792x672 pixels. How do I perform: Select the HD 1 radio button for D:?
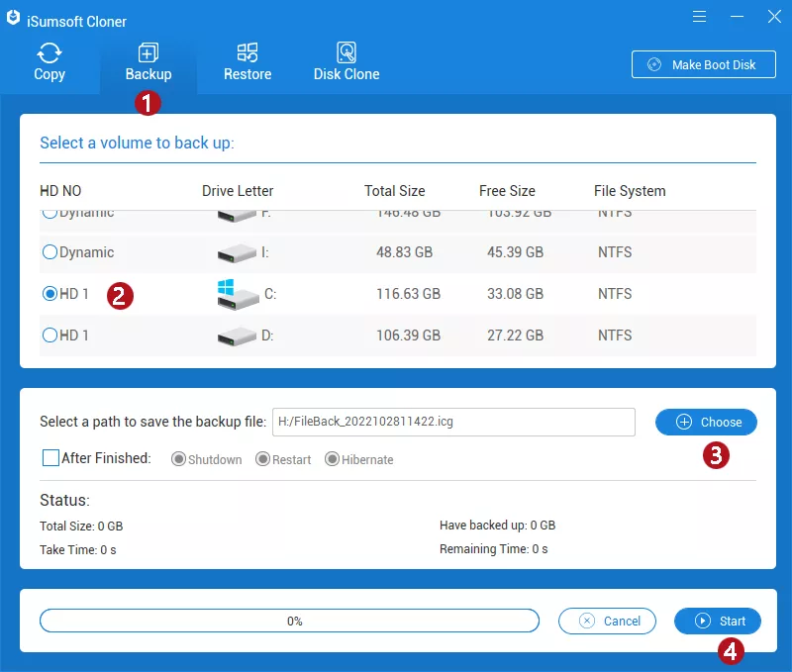49,336
